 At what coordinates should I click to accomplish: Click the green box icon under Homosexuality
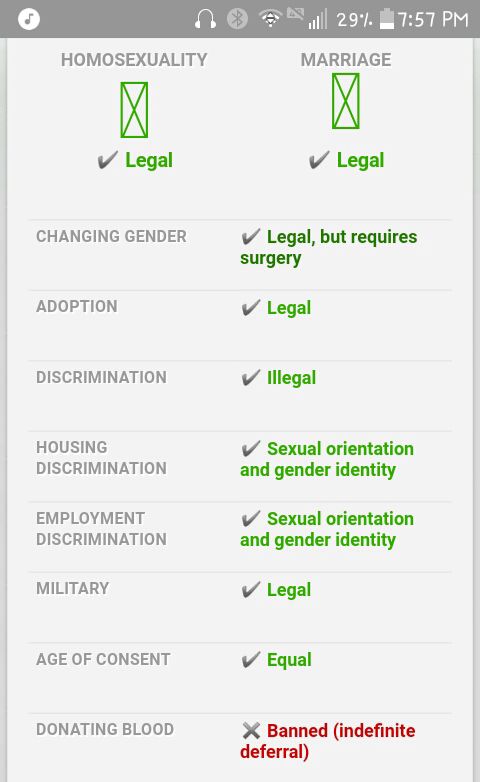(134, 110)
